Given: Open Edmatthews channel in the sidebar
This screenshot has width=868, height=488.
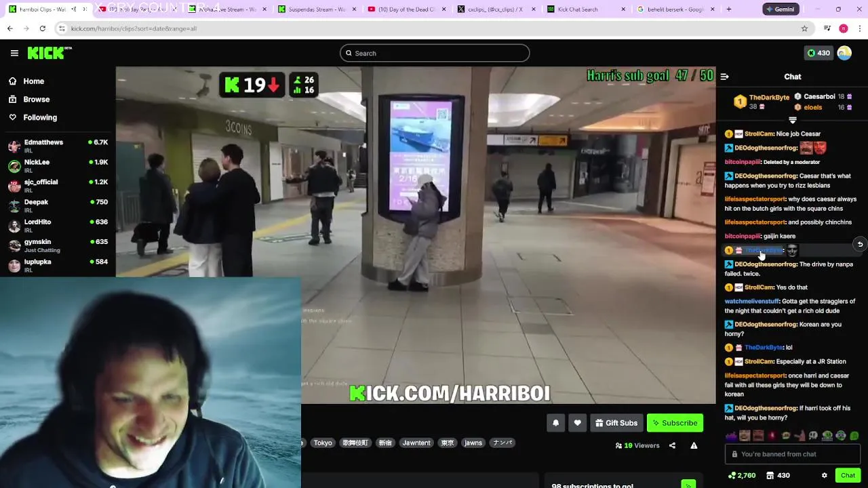Looking at the screenshot, I should [x=58, y=146].
